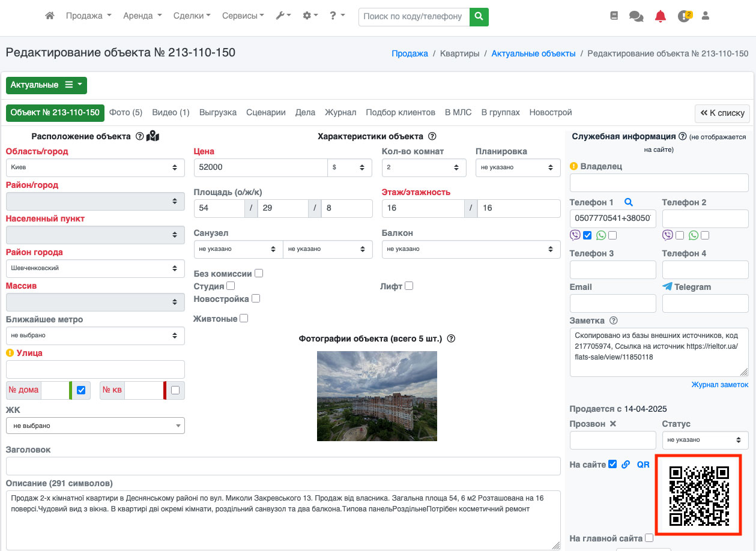
Task: Clear Прозвон with the X icon
Action: pyautogui.click(x=612, y=424)
